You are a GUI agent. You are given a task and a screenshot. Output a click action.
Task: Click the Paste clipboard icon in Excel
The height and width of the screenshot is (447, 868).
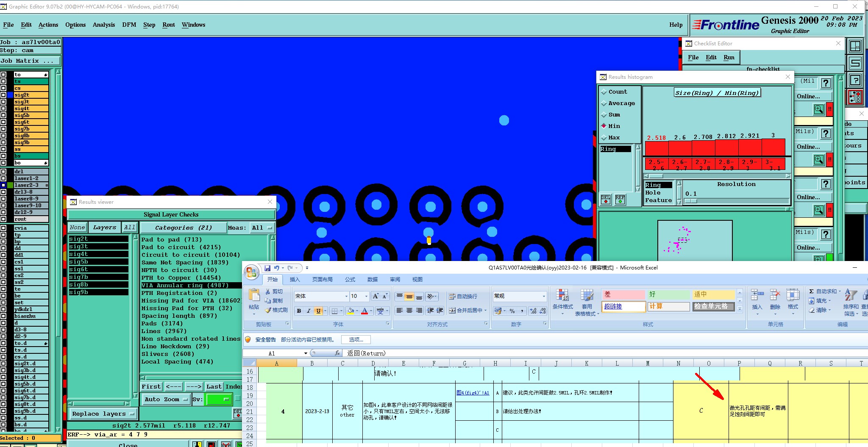[254, 295]
